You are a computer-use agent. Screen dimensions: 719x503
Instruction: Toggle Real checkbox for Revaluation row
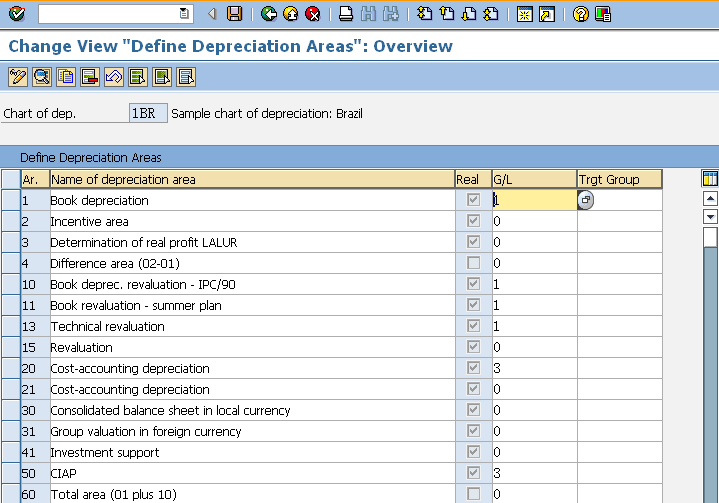coord(473,347)
